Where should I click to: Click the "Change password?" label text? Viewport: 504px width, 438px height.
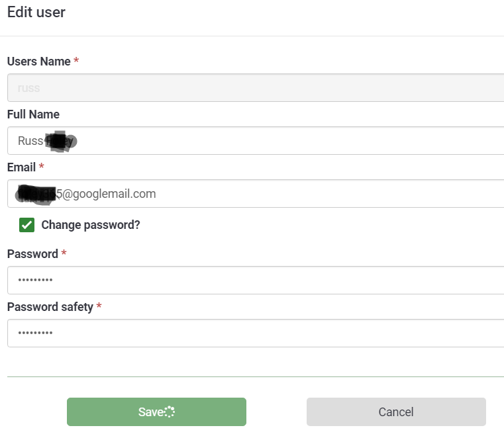(91, 225)
